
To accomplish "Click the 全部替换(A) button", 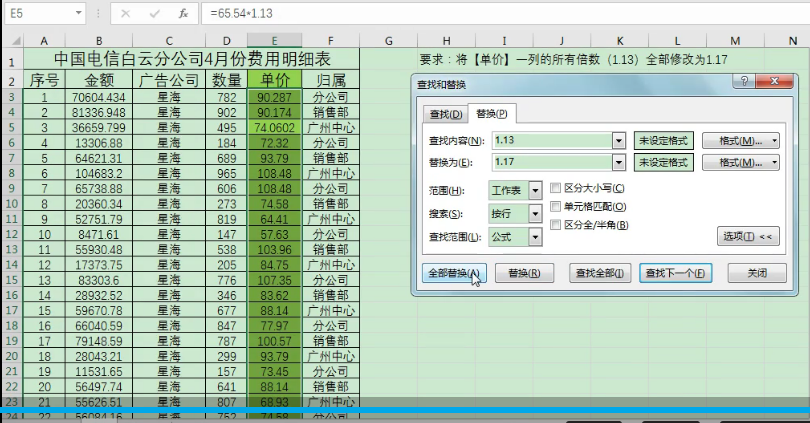I will pyautogui.click(x=454, y=273).
